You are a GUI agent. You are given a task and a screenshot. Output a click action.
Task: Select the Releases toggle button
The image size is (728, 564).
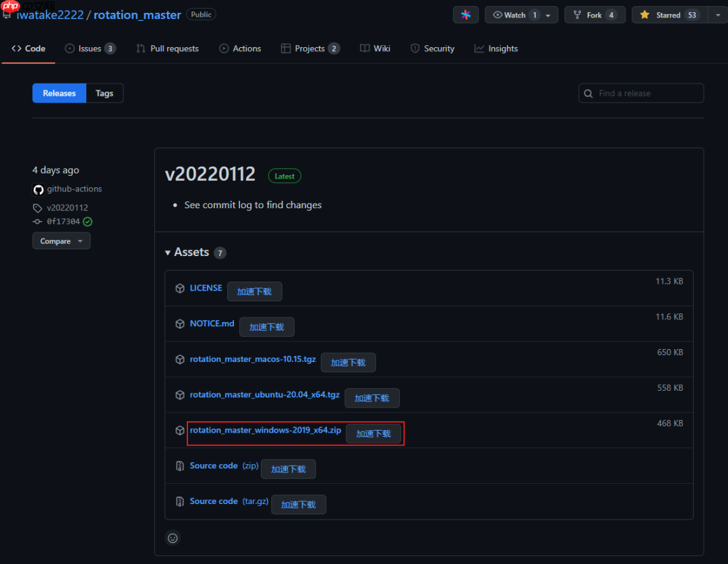pos(59,94)
